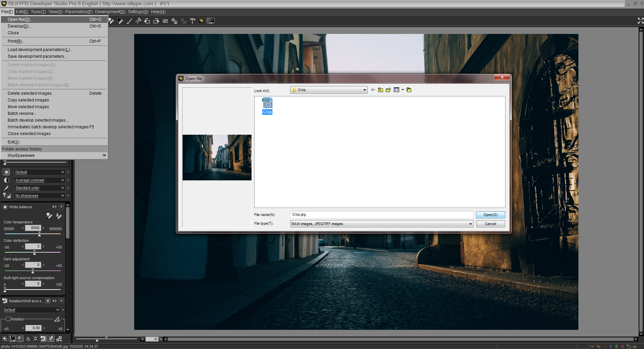Open the Average contrast preset dropdown
This screenshot has width=644, height=349.
tap(63, 180)
